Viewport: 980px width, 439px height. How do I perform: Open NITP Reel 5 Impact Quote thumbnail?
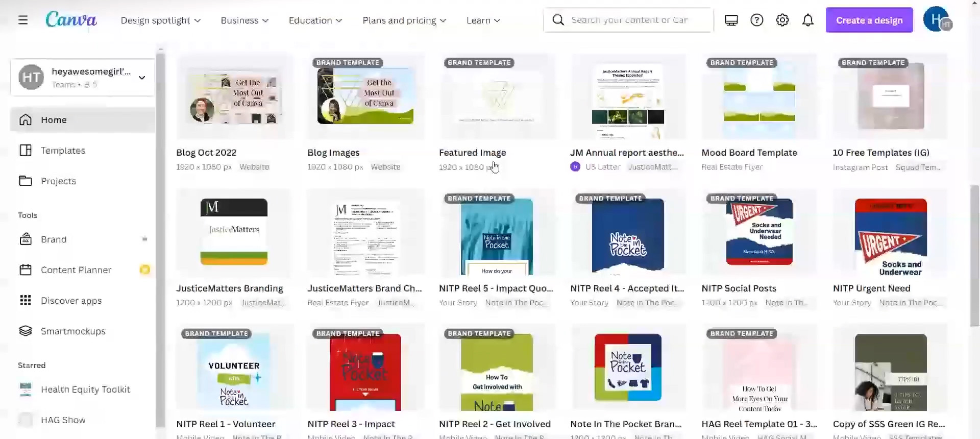pos(497,232)
